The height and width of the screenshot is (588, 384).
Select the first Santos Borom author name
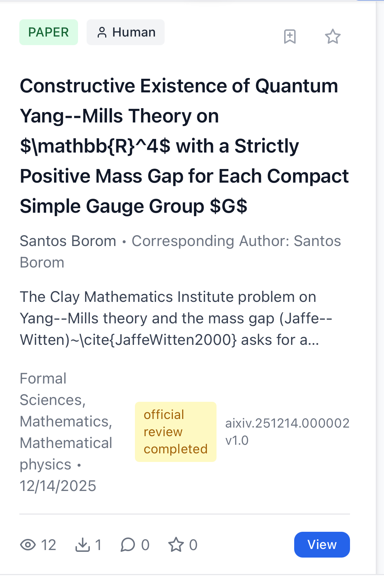coord(68,241)
